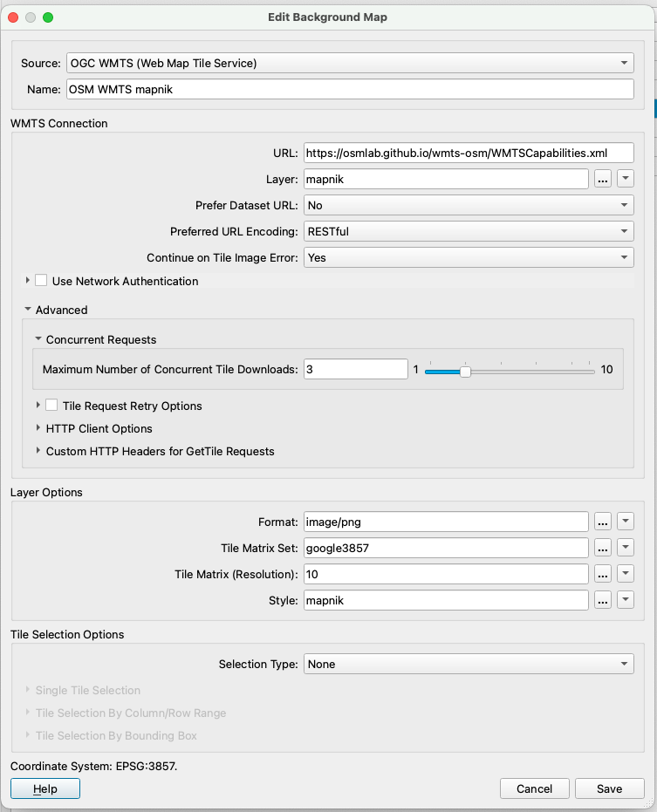The image size is (657, 812).
Task: Enable Tile Request Retry Options checkbox
Action: tap(51, 405)
